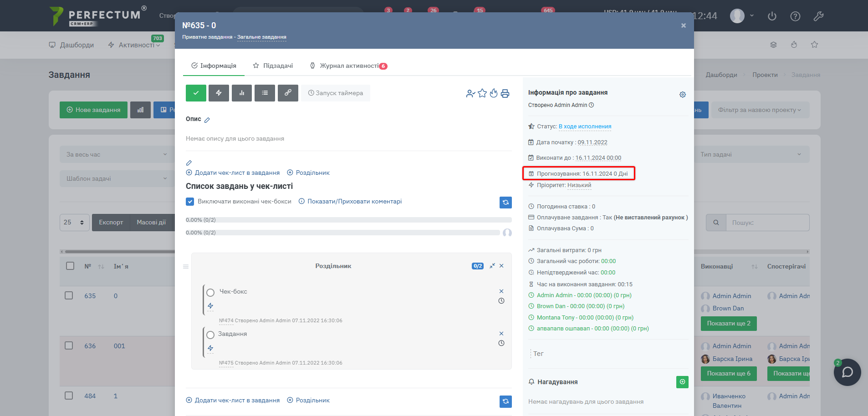Image resolution: width=868 pixels, height=416 pixels.
Task: Click the Пошук search input field
Action: [767, 223]
